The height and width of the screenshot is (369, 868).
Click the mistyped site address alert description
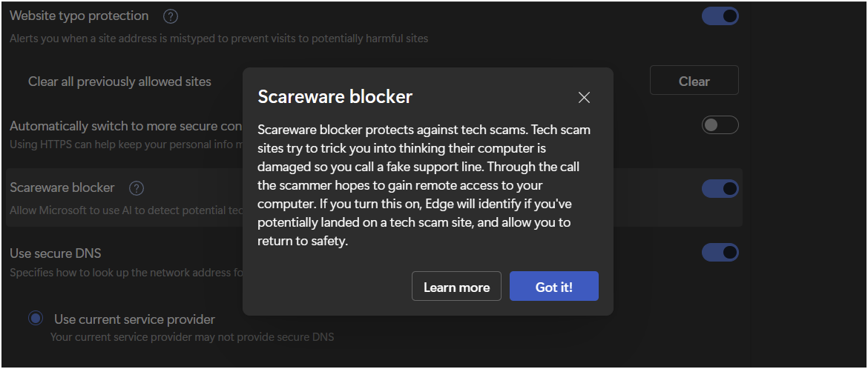click(219, 39)
